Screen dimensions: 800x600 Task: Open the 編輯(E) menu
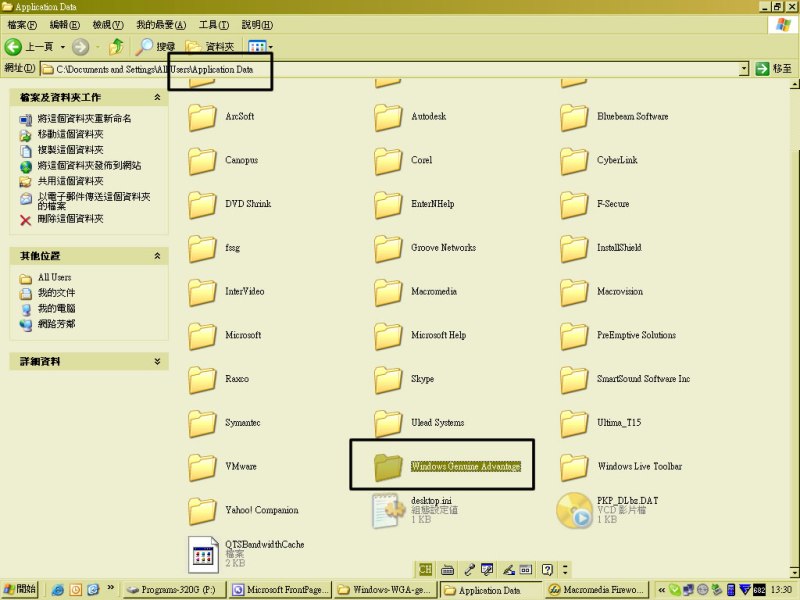coord(65,24)
